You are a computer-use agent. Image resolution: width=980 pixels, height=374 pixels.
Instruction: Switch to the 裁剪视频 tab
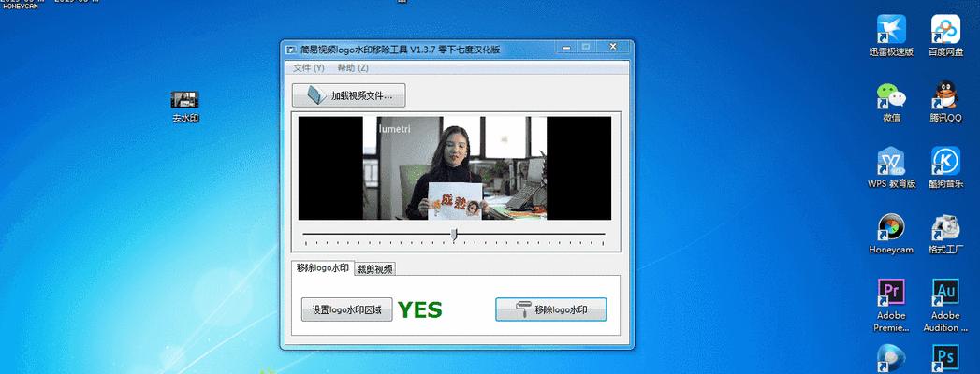[x=375, y=269]
